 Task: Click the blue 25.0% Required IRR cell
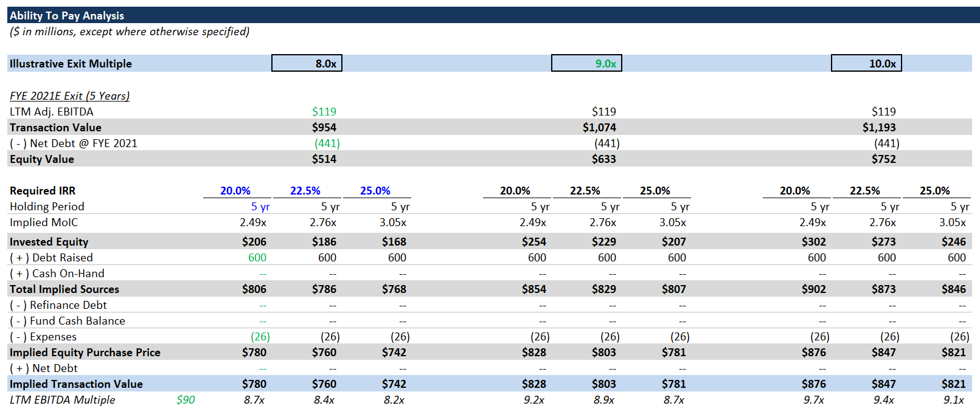coord(375,191)
